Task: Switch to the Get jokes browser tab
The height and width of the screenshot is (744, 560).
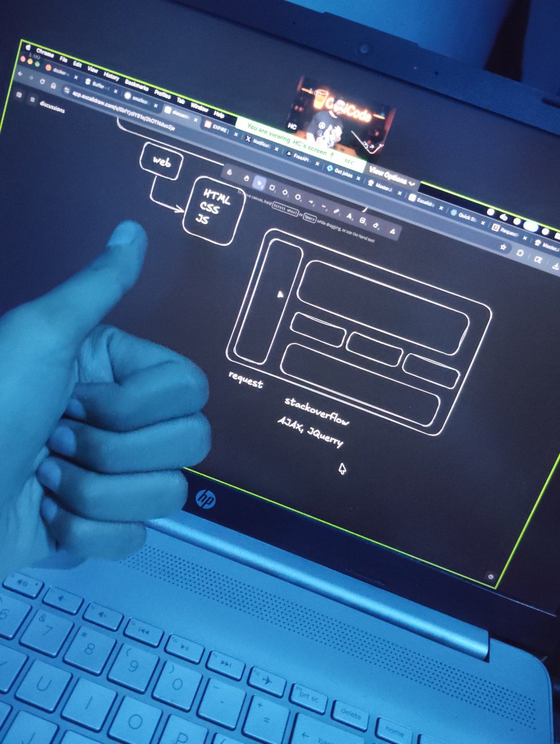Action: click(343, 172)
